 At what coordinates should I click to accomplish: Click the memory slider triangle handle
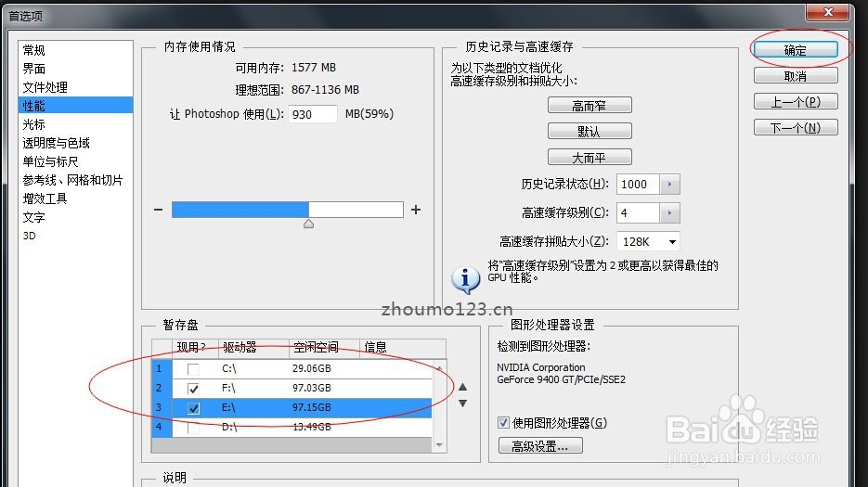tap(309, 224)
